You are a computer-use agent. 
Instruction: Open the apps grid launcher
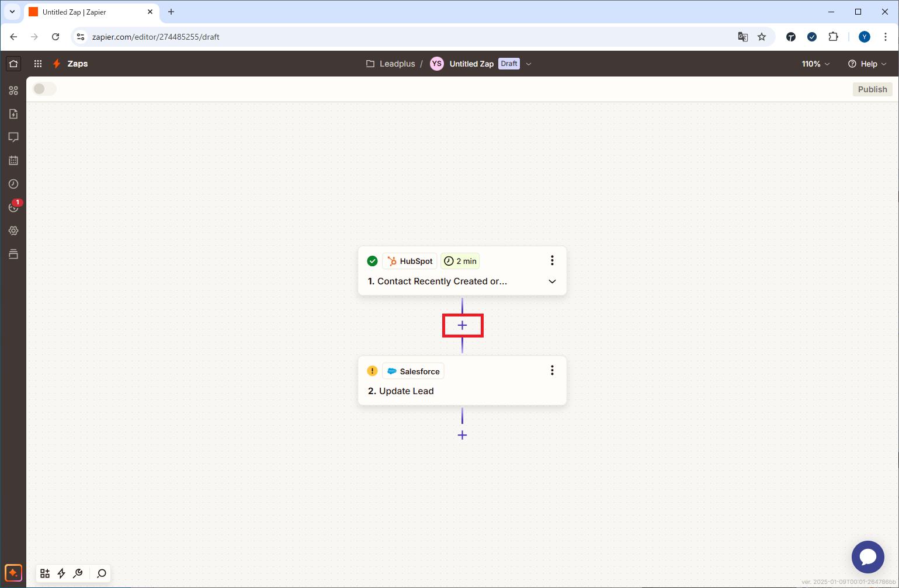[x=38, y=64]
